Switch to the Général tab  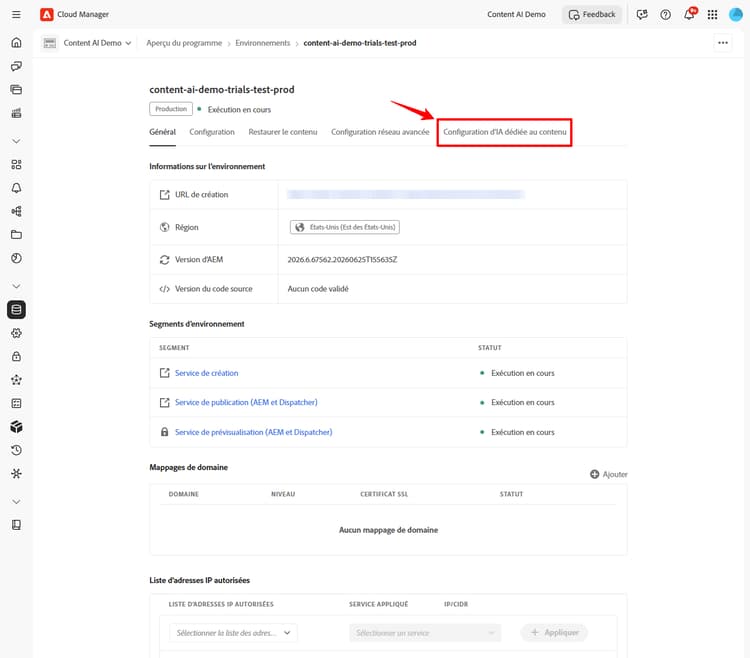click(x=163, y=132)
